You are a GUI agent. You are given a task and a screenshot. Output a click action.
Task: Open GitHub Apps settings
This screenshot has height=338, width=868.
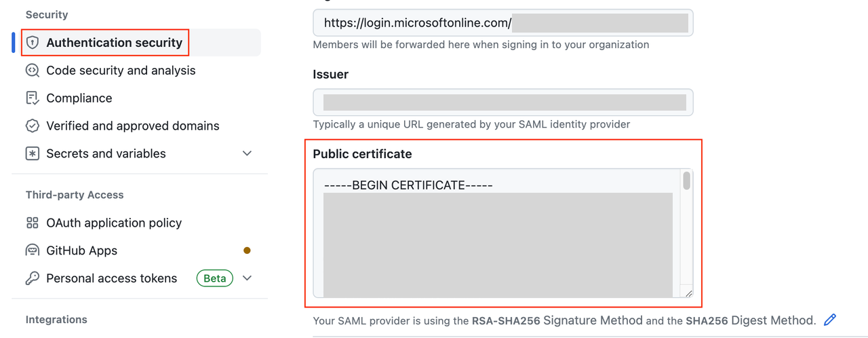pos(81,251)
